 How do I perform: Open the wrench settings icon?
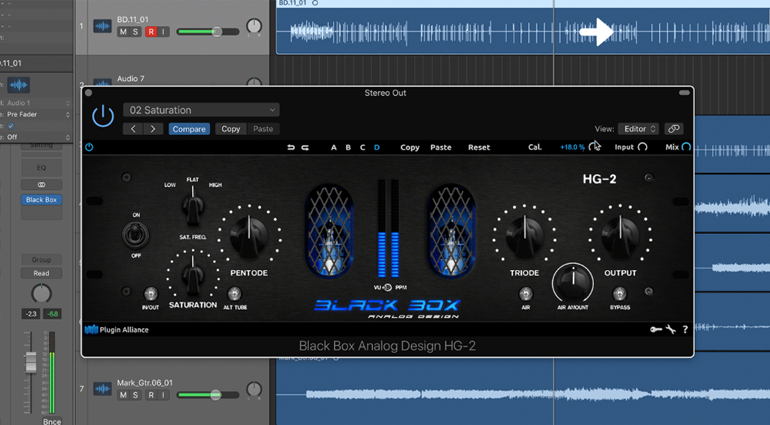(x=670, y=329)
